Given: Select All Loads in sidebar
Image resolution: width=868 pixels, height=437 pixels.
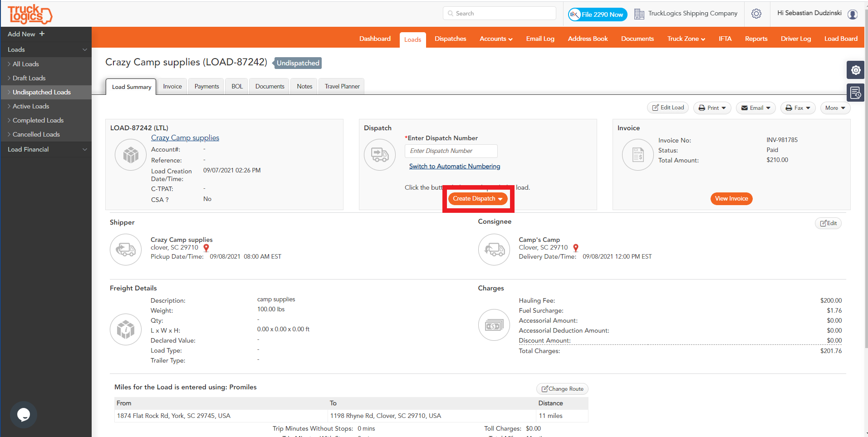Looking at the screenshot, I should pos(46,64).
